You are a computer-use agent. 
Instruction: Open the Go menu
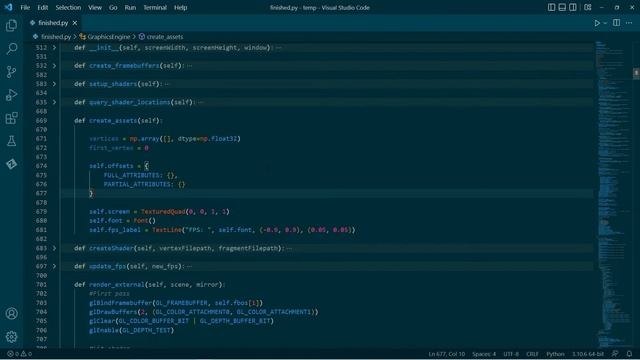coord(113,7)
